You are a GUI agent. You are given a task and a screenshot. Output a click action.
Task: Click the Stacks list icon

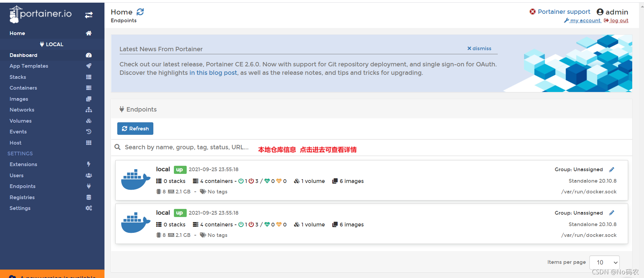(x=89, y=77)
